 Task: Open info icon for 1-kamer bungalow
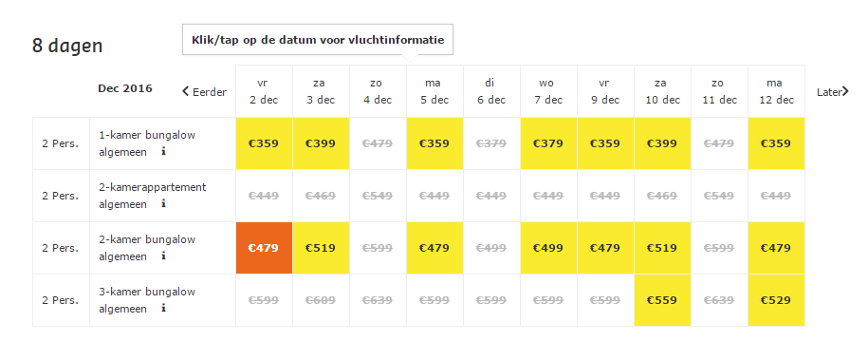tap(163, 151)
